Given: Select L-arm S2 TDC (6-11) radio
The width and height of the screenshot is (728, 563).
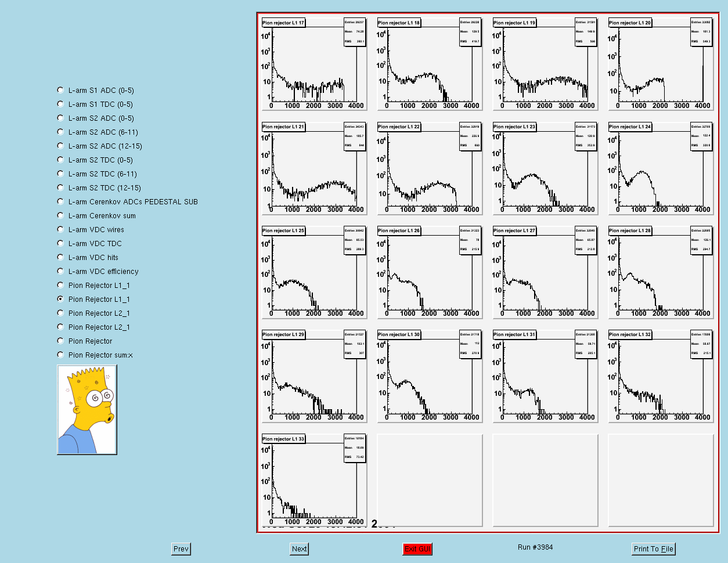Looking at the screenshot, I should pos(60,174).
